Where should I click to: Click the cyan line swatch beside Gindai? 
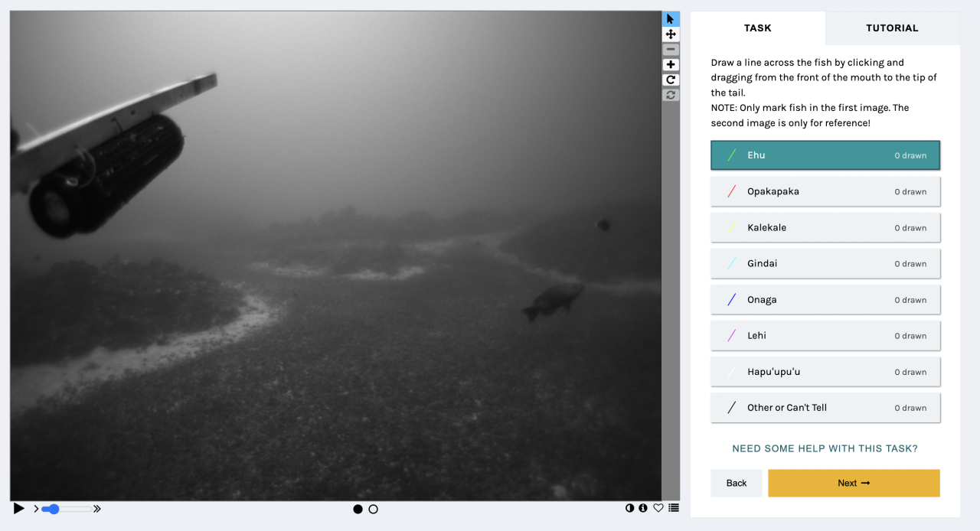[x=732, y=263]
